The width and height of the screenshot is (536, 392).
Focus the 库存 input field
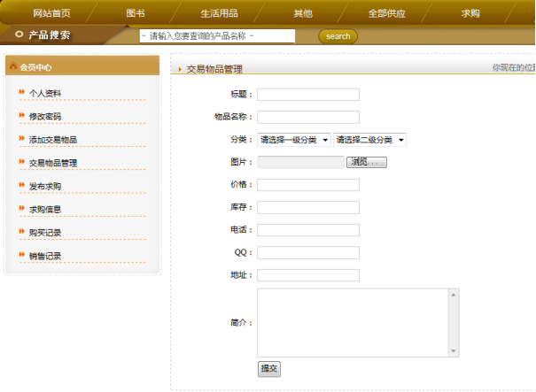pyautogui.click(x=308, y=207)
